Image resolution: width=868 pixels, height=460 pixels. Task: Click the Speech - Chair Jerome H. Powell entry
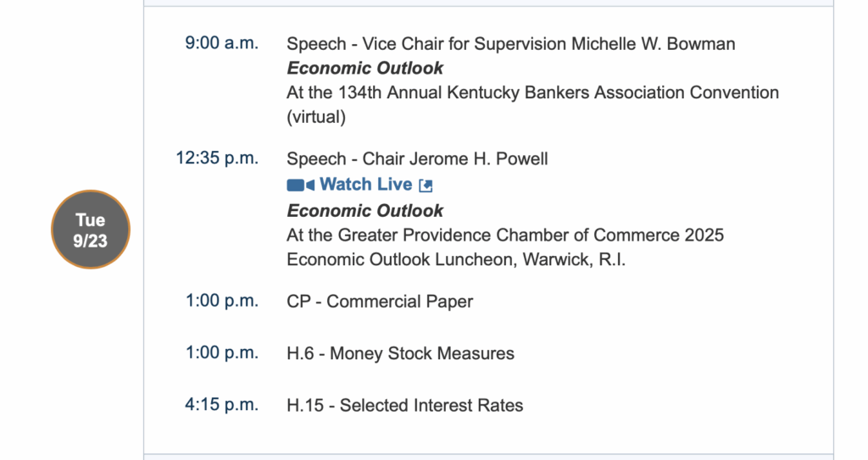(x=417, y=158)
